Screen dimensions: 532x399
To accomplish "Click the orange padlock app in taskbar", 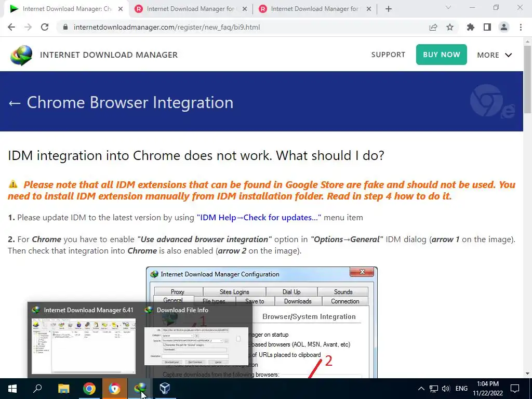I will tap(115, 389).
